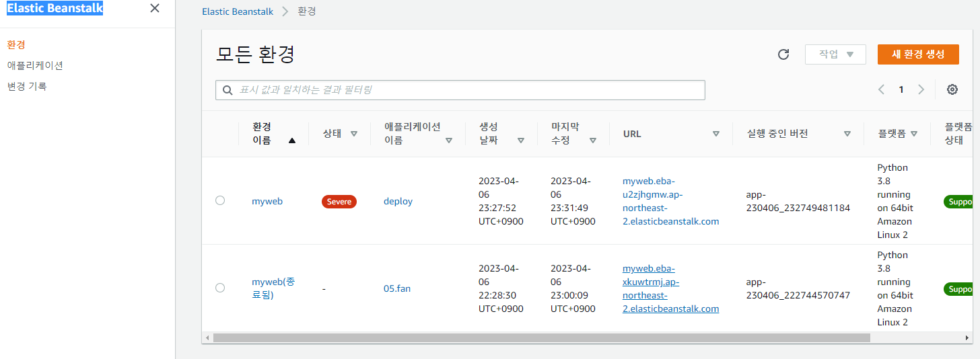Image resolution: width=980 pixels, height=359 pixels.
Task: Go to next page arrow
Action: click(921, 89)
